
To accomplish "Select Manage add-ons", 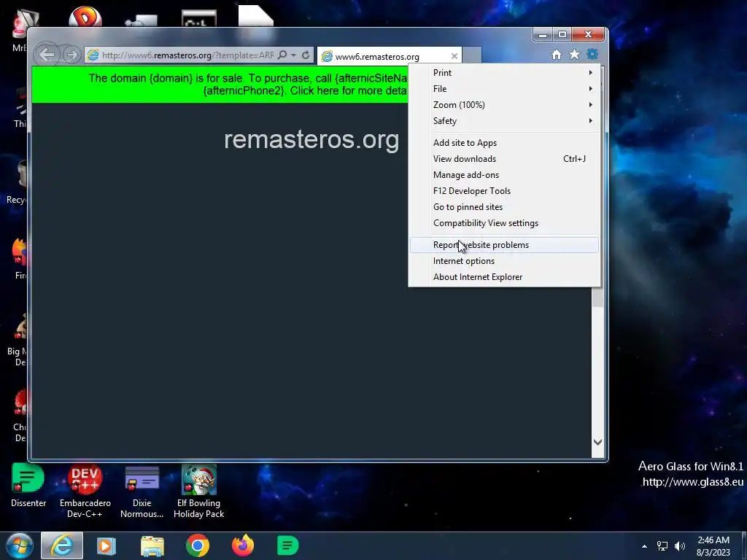I will tap(505, 175).
